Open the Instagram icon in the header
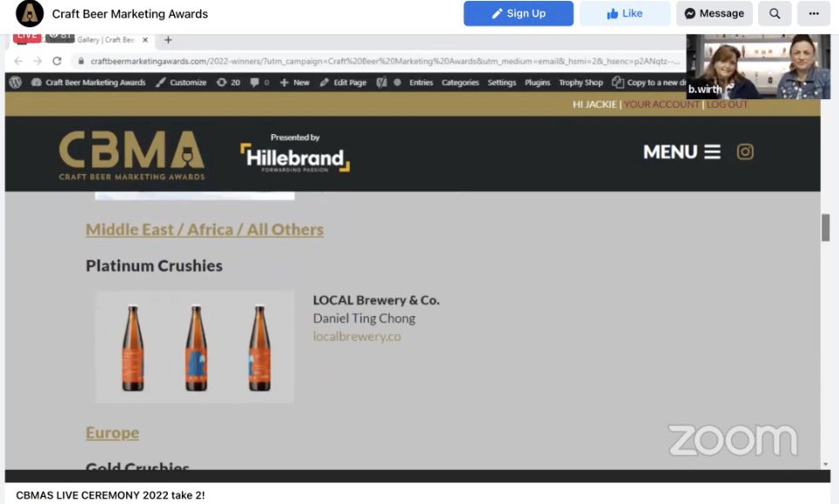The width and height of the screenshot is (839, 504). coord(745,152)
